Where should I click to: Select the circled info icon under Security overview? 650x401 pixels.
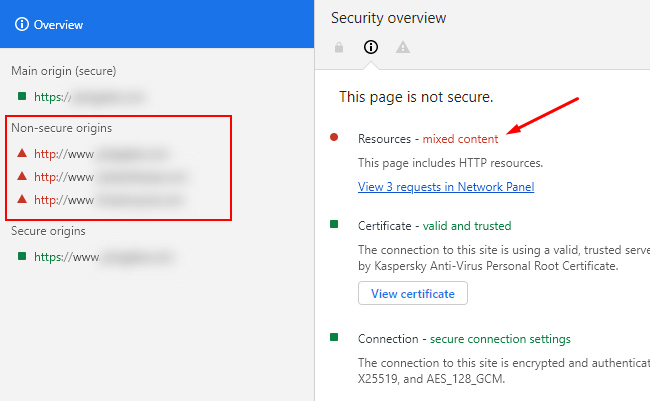(371, 47)
